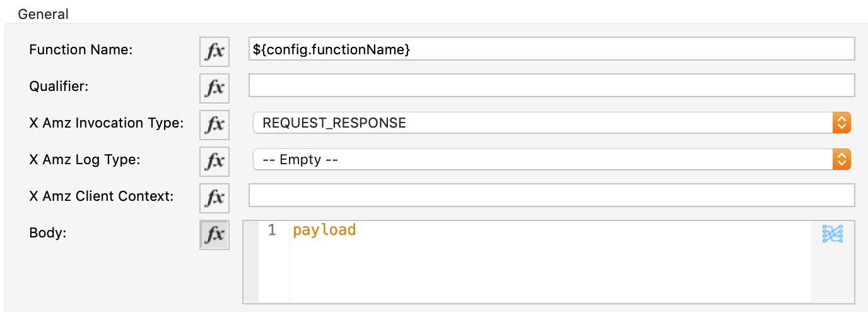Screen dimensions: 868x312
Task: Open the graphical mapping icon in Body editor
Action: click(833, 234)
